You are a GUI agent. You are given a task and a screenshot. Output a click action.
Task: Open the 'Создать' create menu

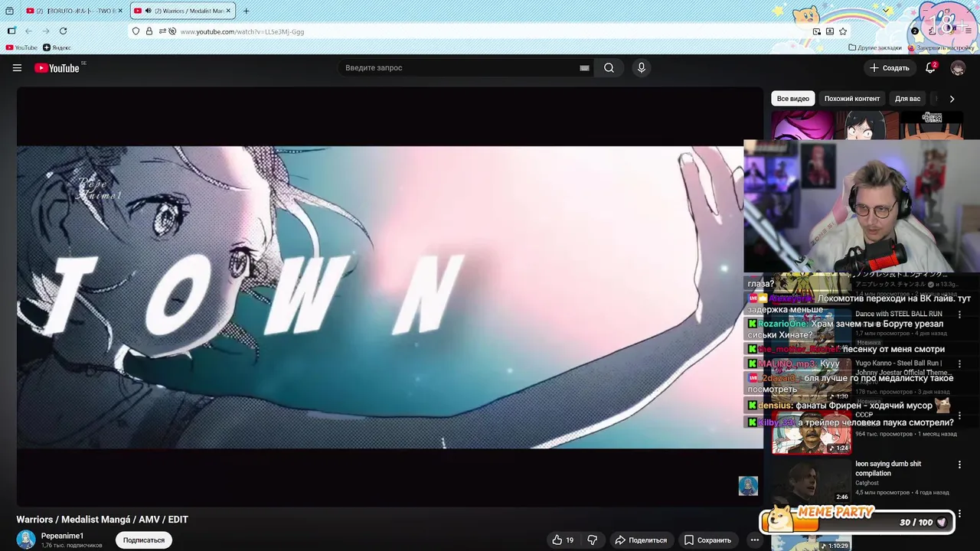[x=890, y=68]
